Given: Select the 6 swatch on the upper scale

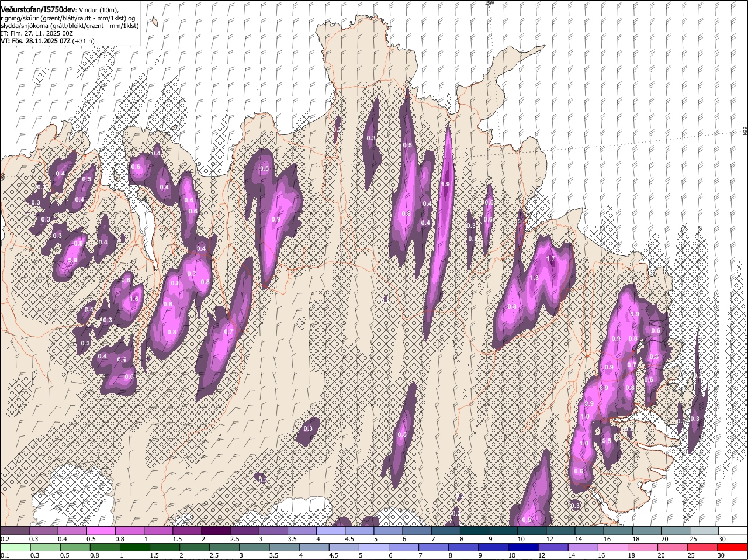Looking at the screenshot, I should (x=417, y=530).
